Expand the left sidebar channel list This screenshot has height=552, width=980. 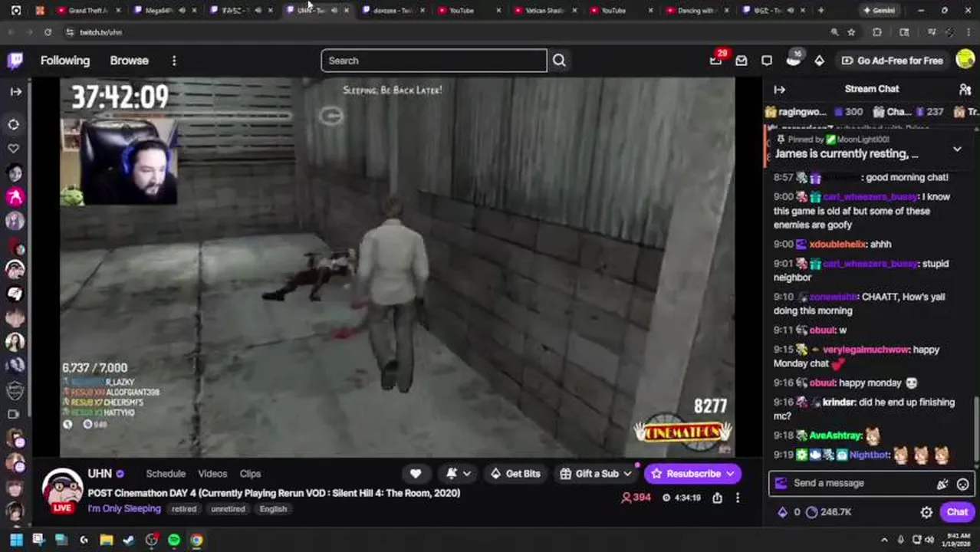coord(15,91)
